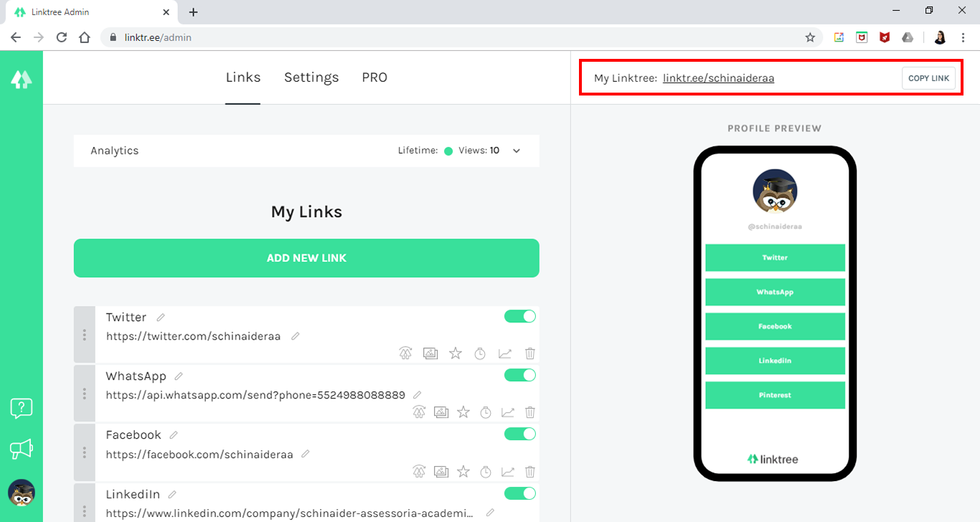The width and height of the screenshot is (980, 522).
Task: Disable the WhatsApp link toggle
Action: point(520,376)
